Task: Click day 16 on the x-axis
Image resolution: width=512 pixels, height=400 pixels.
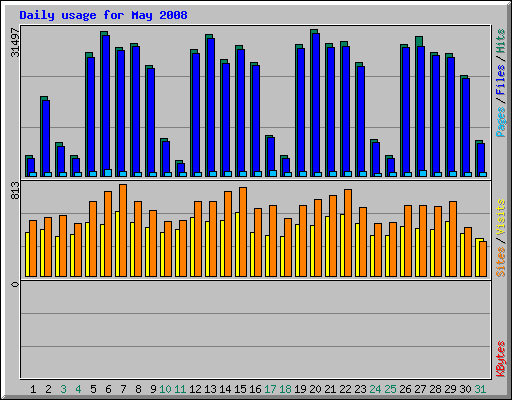Action: coord(255,389)
